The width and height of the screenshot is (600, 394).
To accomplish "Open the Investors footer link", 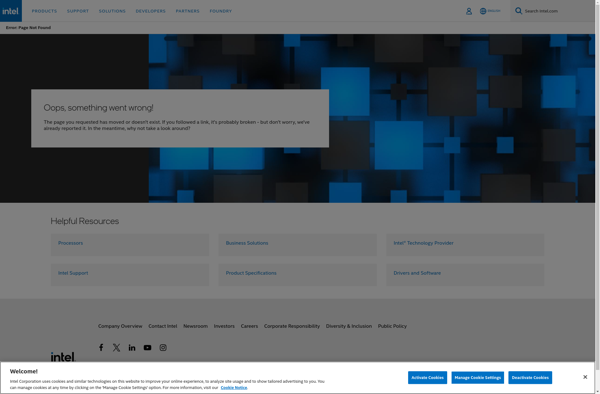I will pyautogui.click(x=224, y=326).
